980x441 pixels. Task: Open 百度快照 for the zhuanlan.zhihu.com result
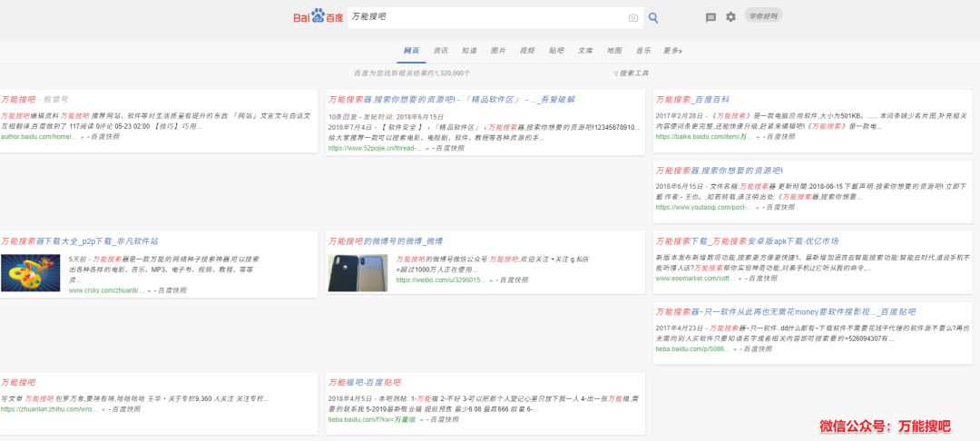click(x=125, y=410)
